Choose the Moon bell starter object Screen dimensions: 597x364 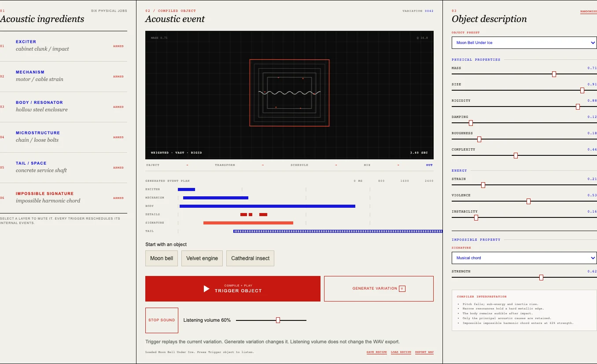162,258
